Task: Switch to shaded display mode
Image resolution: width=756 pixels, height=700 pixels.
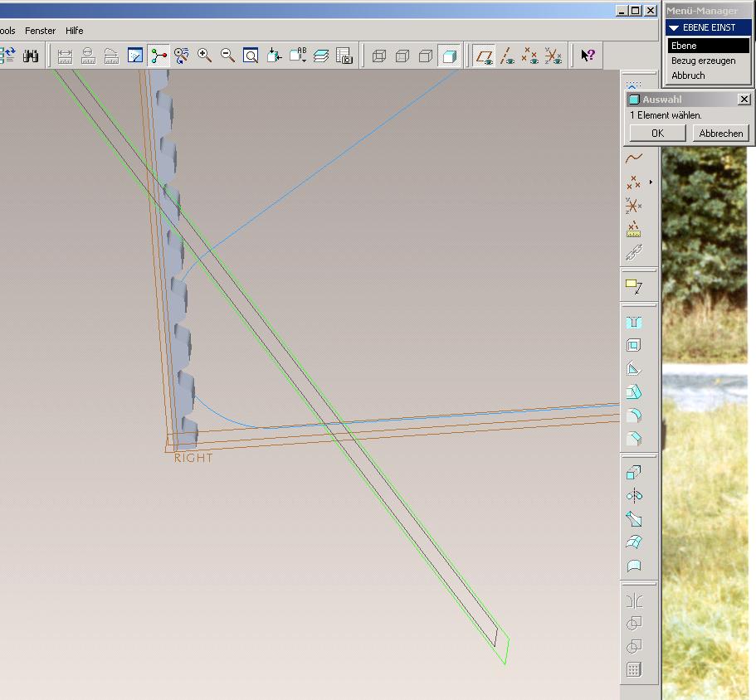Action: pyautogui.click(x=449, y=56)
